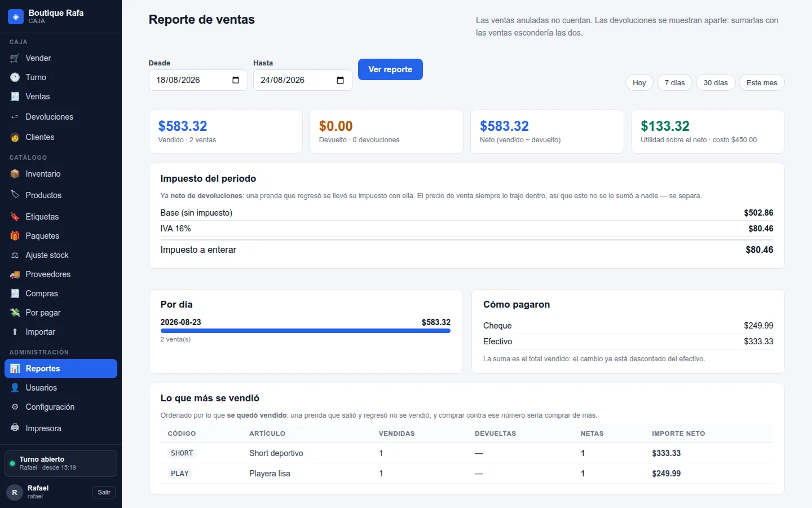Viewport: 812px width, 508px height.
Task: Click the Productos tag icon
Action: pos(15,195)
